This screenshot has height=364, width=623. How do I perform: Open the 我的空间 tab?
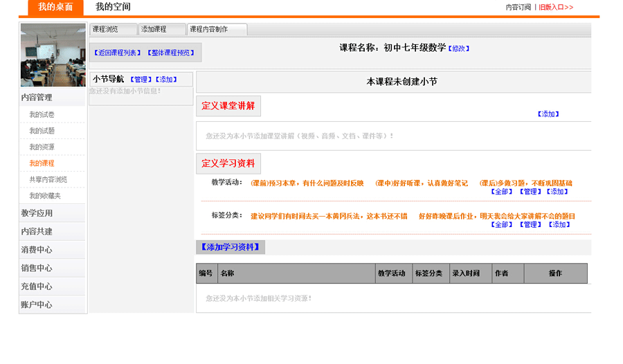click(x=113, y=7)
